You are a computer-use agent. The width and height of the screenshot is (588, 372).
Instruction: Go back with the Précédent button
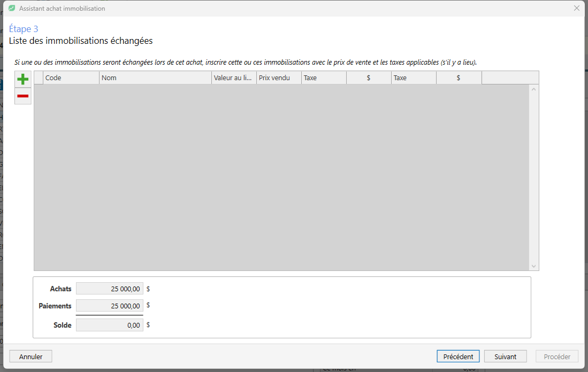458,356
